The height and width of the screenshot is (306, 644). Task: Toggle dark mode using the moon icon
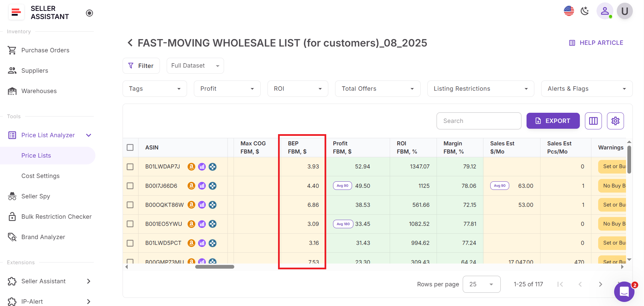point(585,11)
